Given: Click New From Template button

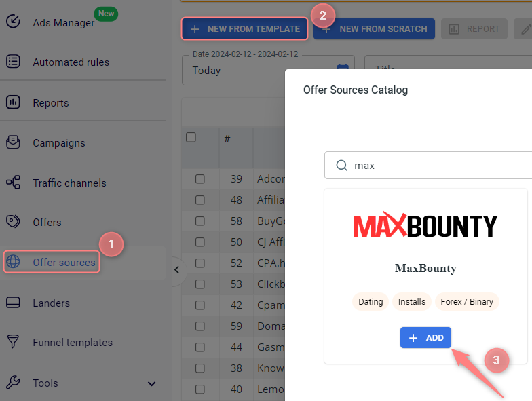Looking at the screenshot, I should [x=244, y=29].
